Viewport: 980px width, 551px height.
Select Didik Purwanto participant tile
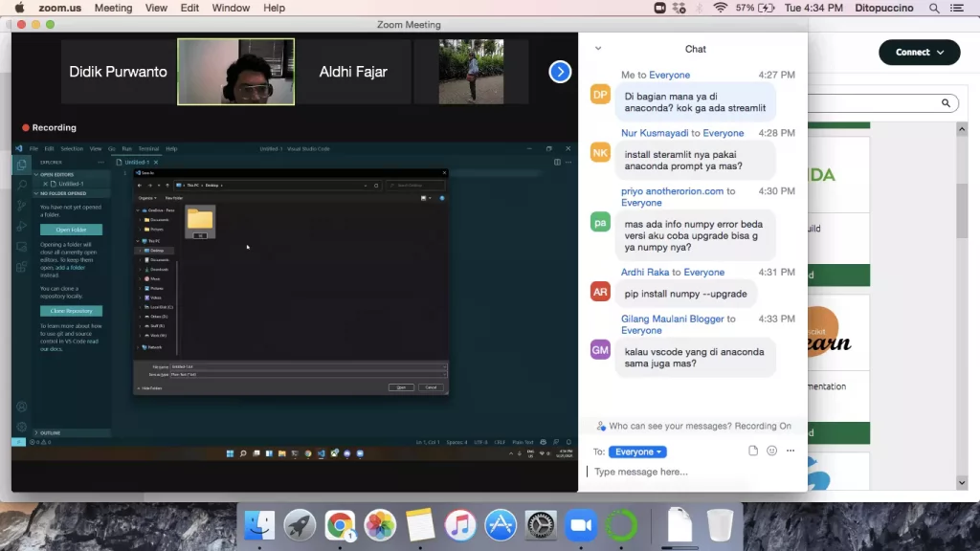118,72
